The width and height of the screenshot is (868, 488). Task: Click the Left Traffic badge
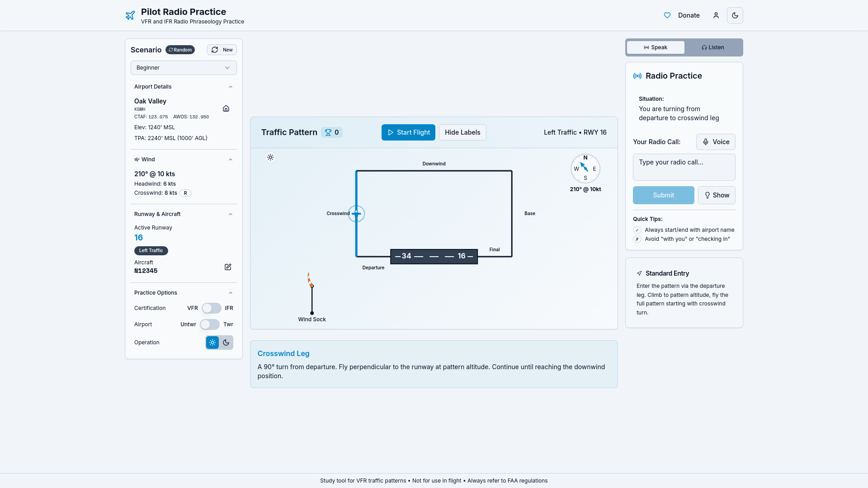[x=151, y=251]
